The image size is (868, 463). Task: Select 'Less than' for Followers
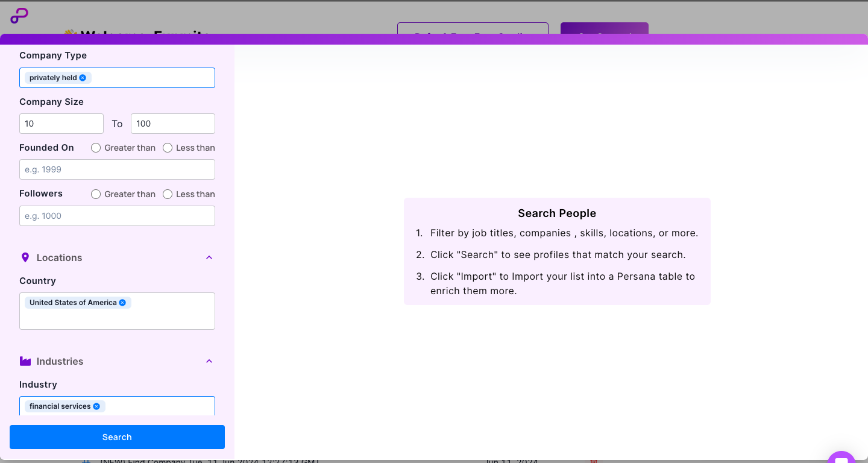click(x=168, y=194)
